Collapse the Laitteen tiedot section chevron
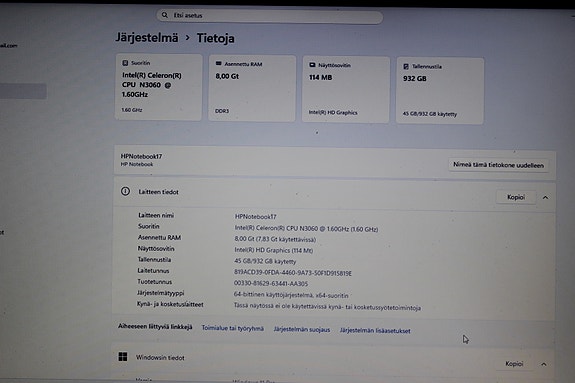Screen dimensions: 575x383 (x=545, y=197)
